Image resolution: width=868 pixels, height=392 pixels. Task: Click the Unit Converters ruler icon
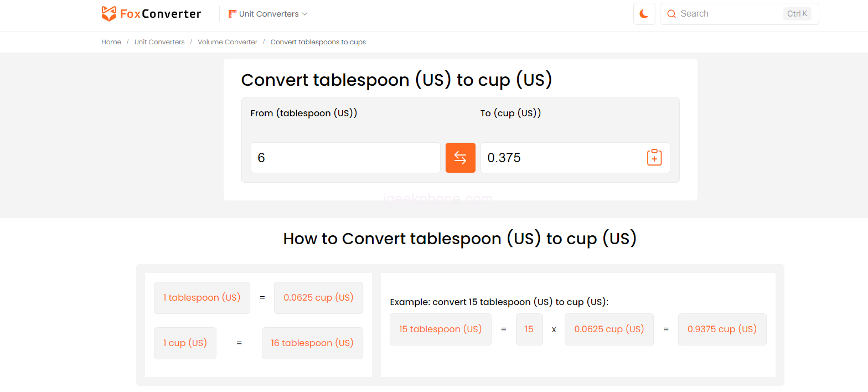coord(232,14)
